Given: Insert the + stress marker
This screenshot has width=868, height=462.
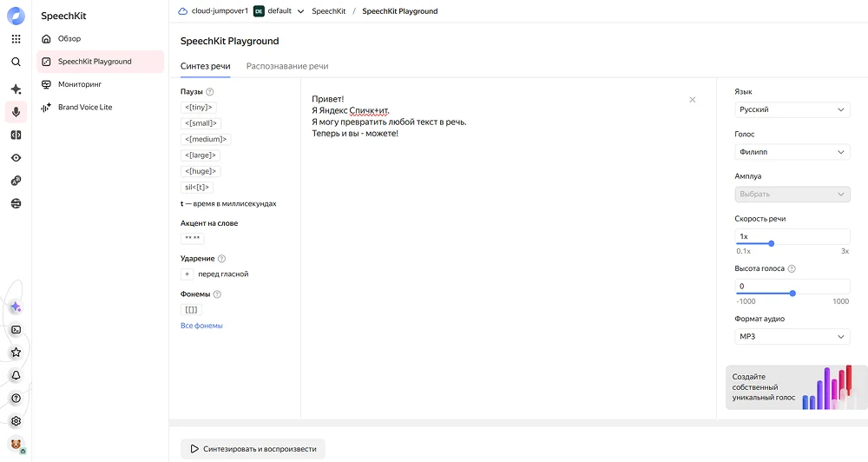Looking at the screenshot, I should [187, 274].
